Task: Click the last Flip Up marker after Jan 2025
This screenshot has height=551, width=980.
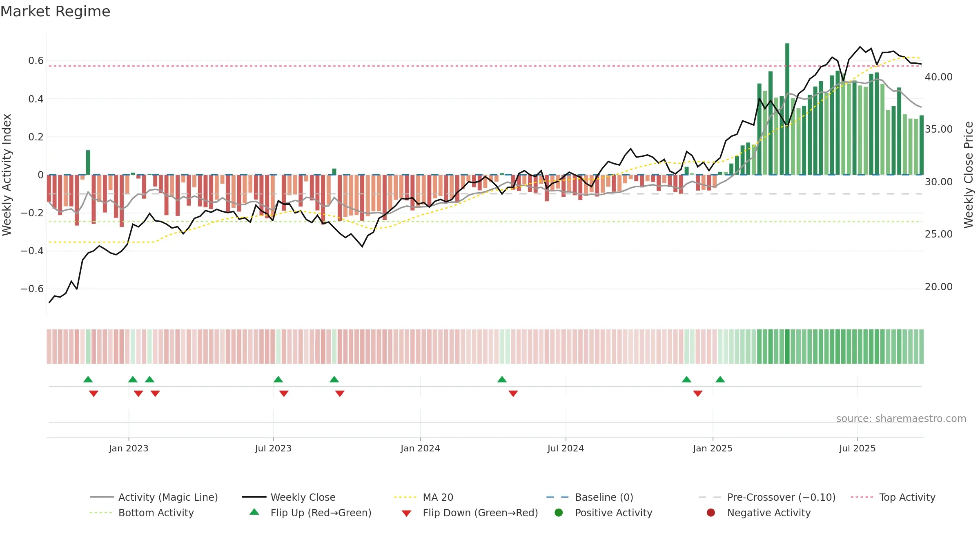Action: point(720,380)
